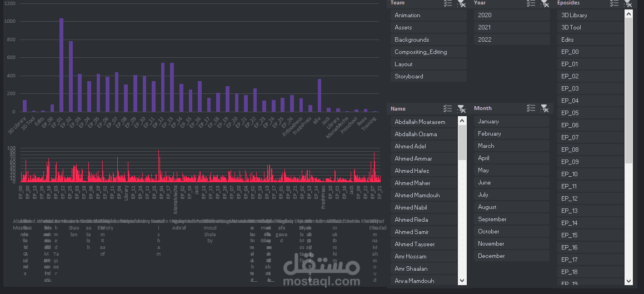Filter year 2020
The height and width of the screenshot is (294, 644).
click(x=512, y=15)
